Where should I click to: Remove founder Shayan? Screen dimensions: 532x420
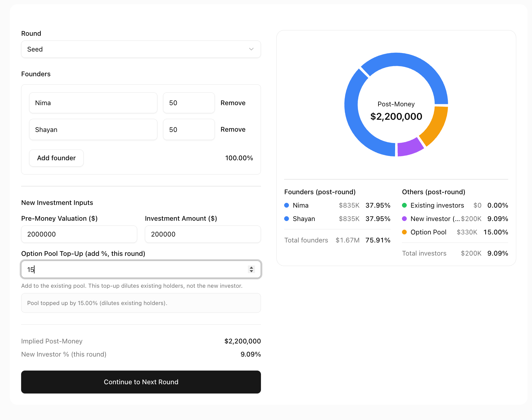233,129
